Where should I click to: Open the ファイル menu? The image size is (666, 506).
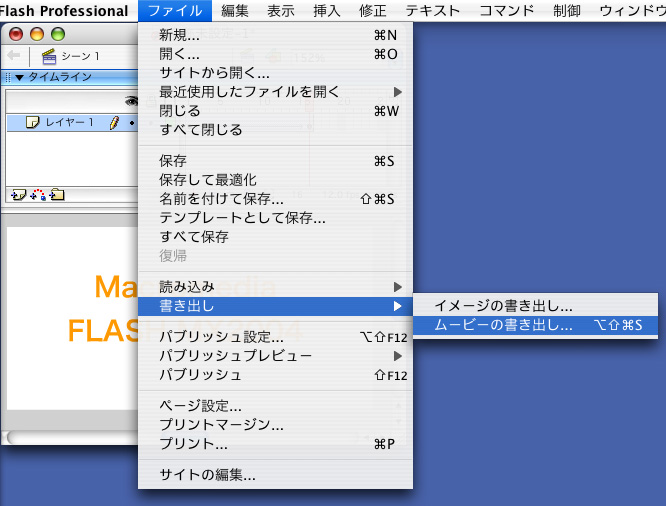pos(175,11)
